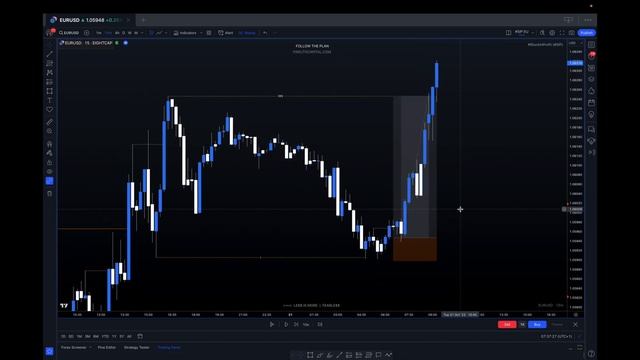The height and width of the screenshot is (360, 640).
Task: Enter fullscreen mode
Action: coord(562,33)
